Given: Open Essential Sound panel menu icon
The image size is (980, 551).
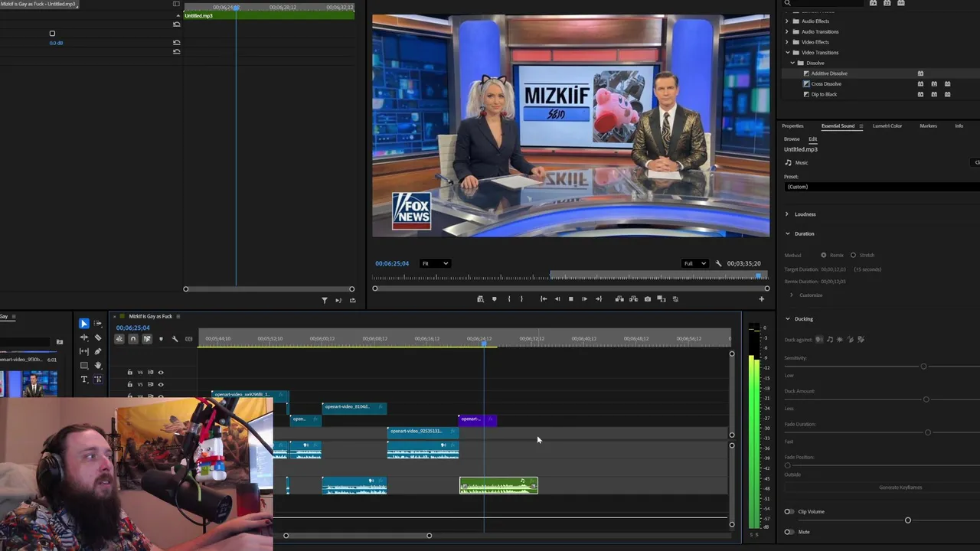Looking at the screenshot, I should (x=861, y=126).
